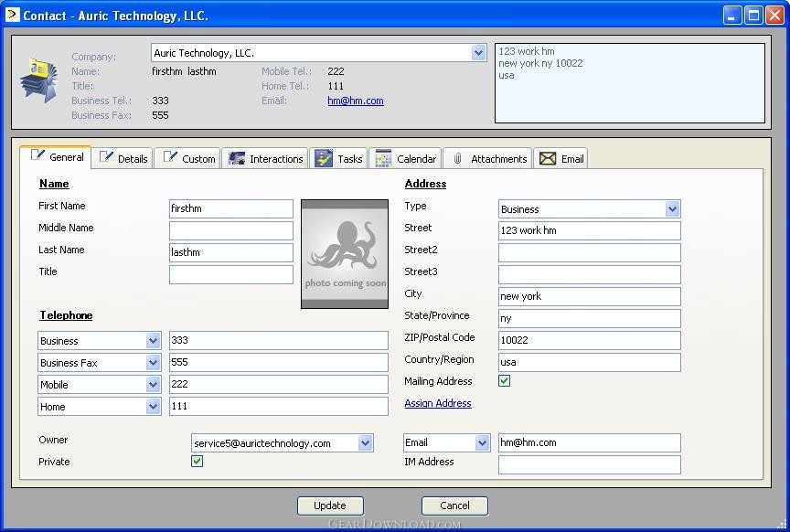Click the Country/Region field
Viewport: 790px width, 532px height.
590,362
